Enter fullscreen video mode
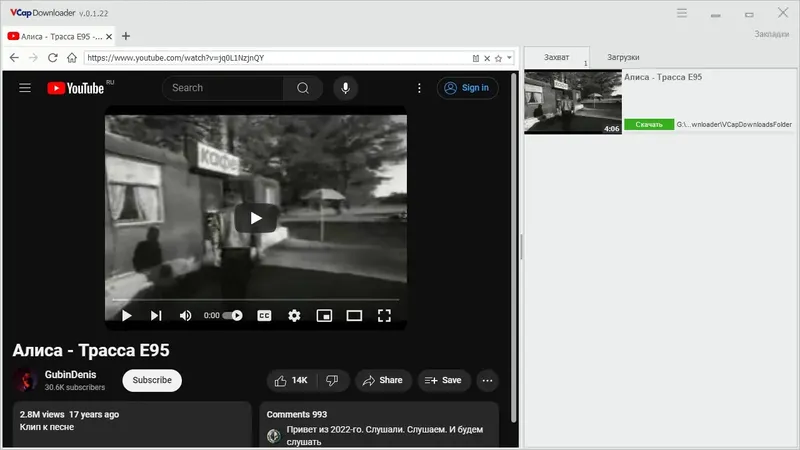Viewport: 800px width, 450px height. point(384,316)
